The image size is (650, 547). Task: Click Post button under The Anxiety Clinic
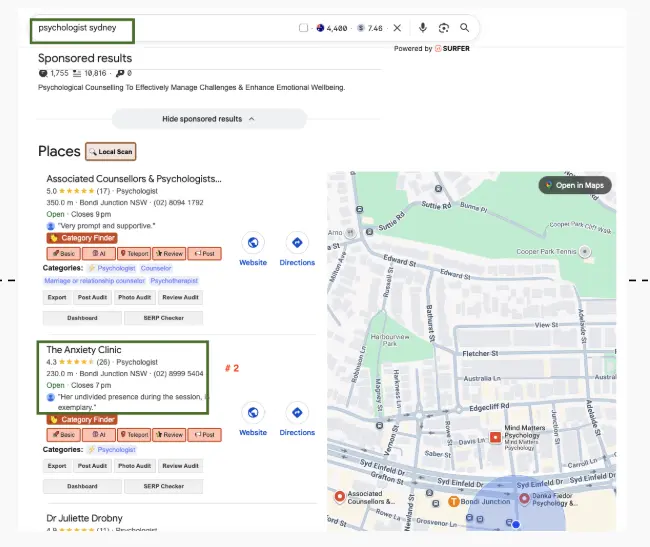pos(204,435)
